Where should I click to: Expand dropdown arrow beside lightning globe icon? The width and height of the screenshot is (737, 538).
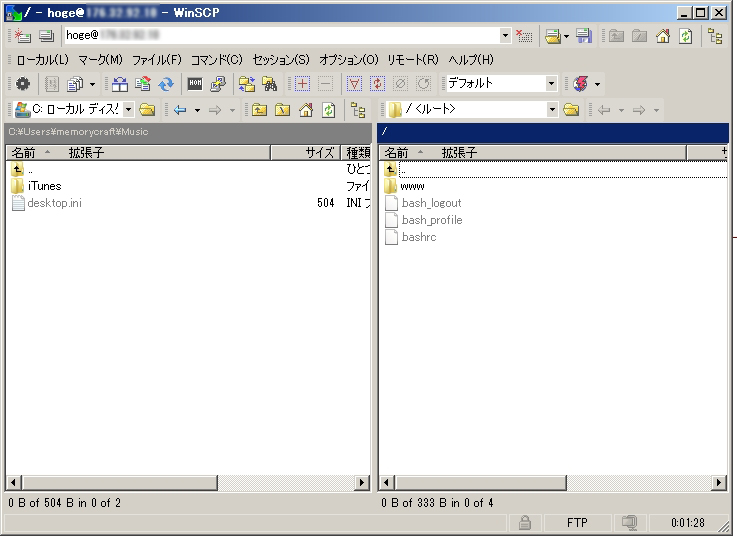(x=597, y=84)
